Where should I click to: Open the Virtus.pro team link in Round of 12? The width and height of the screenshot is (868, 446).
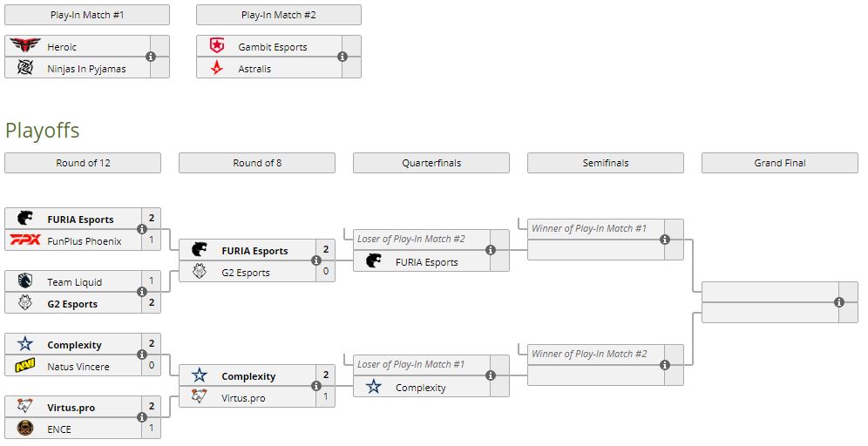71,407
